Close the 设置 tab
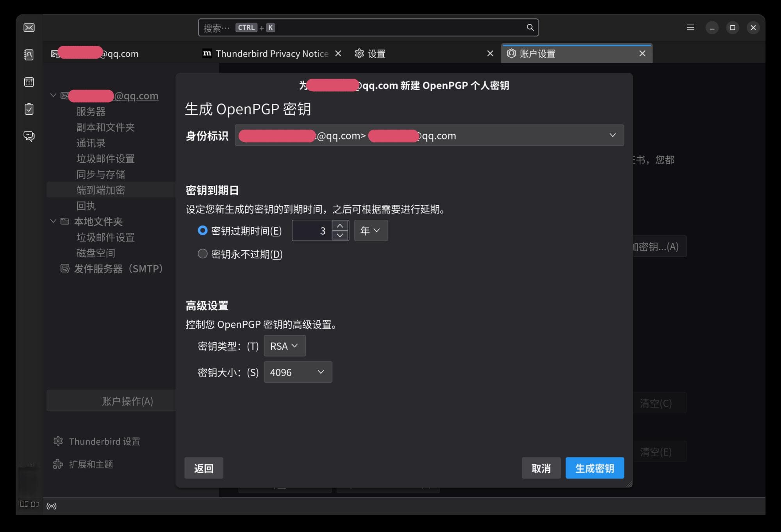The width and height of the screenshot is (781, 532). (490, 53)
